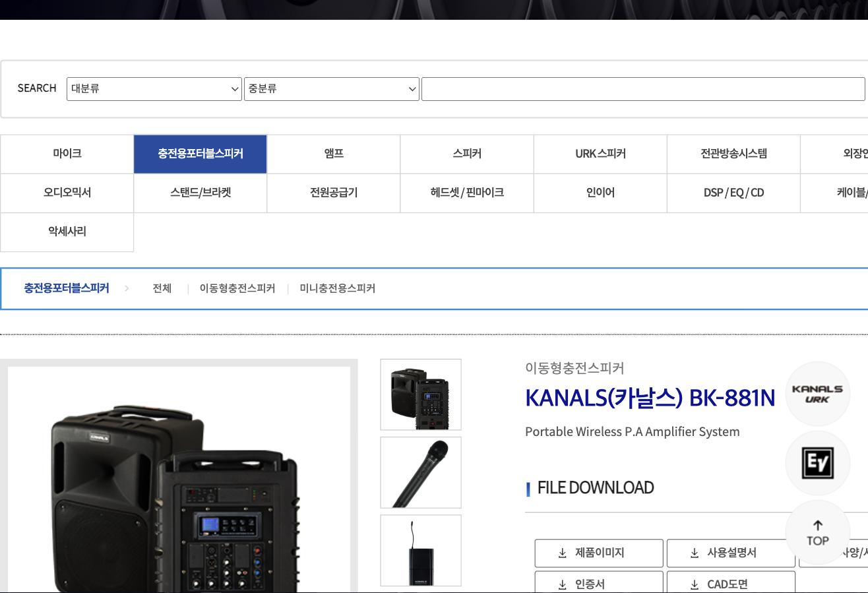Download the 제품이미지 file

(599, 553)
